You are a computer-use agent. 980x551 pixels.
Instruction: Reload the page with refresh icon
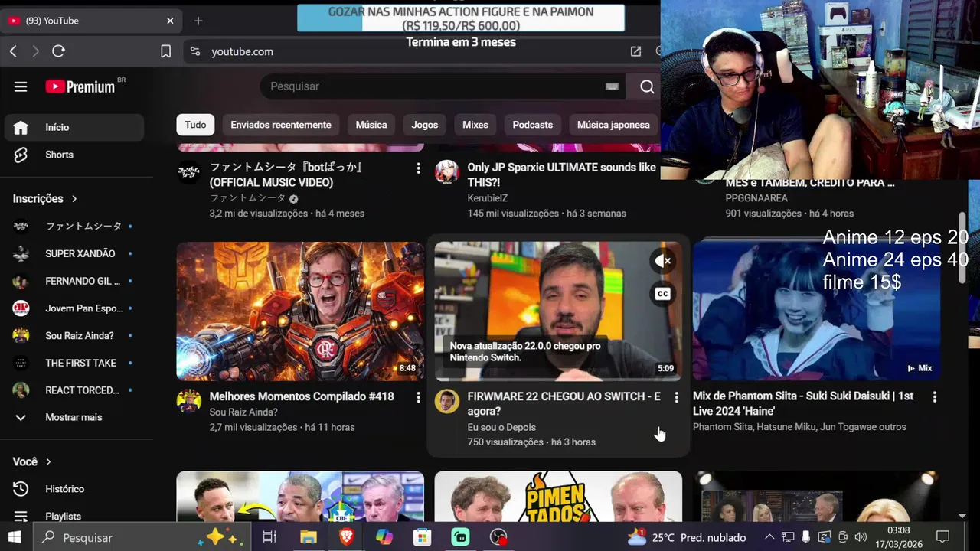pos(58,51)
